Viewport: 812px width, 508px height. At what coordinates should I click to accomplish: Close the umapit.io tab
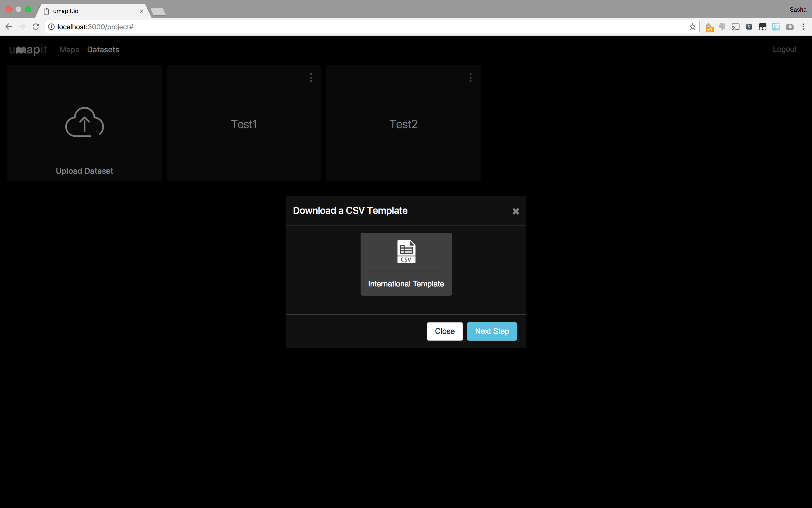(x=142, y=11)
